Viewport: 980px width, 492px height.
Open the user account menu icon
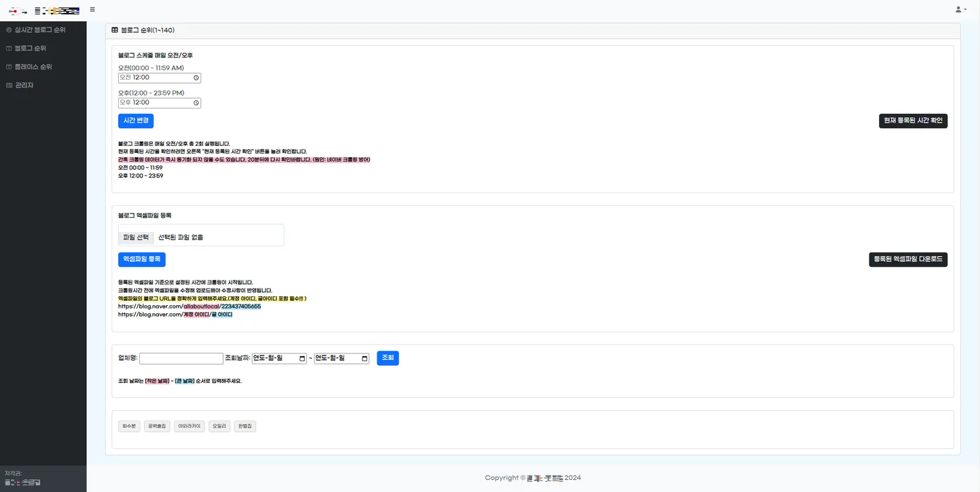tap(961, 10)
